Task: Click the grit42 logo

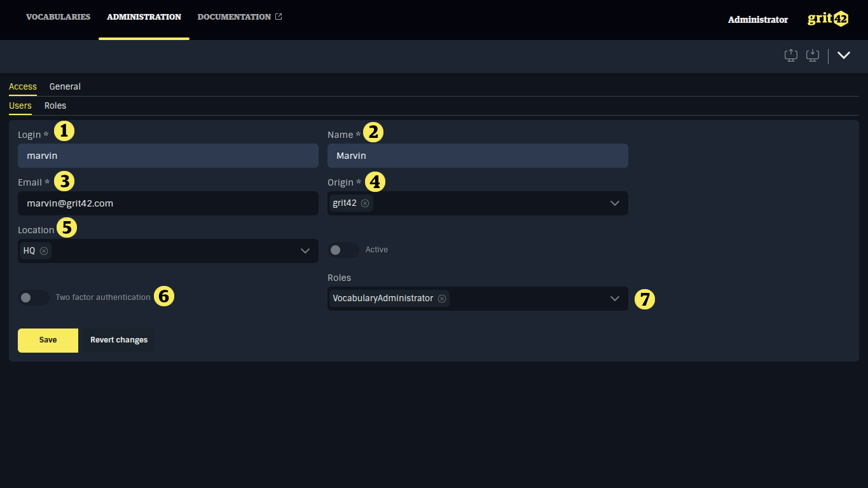Action: [827, 18]
